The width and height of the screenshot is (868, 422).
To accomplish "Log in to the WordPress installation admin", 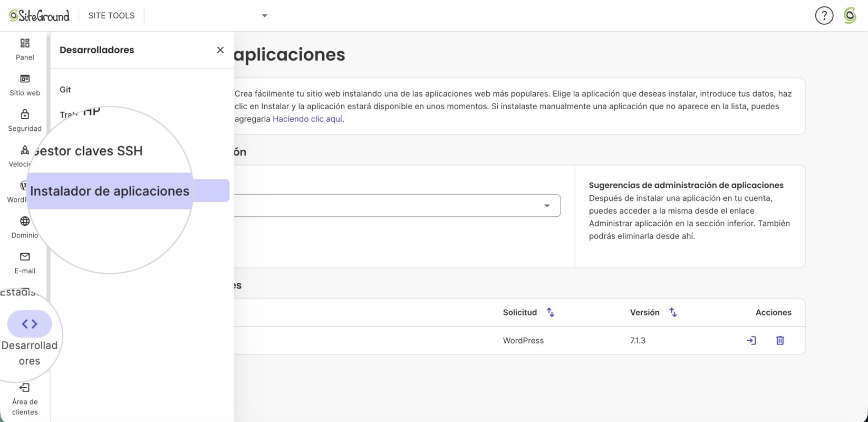I will point(751,341).
